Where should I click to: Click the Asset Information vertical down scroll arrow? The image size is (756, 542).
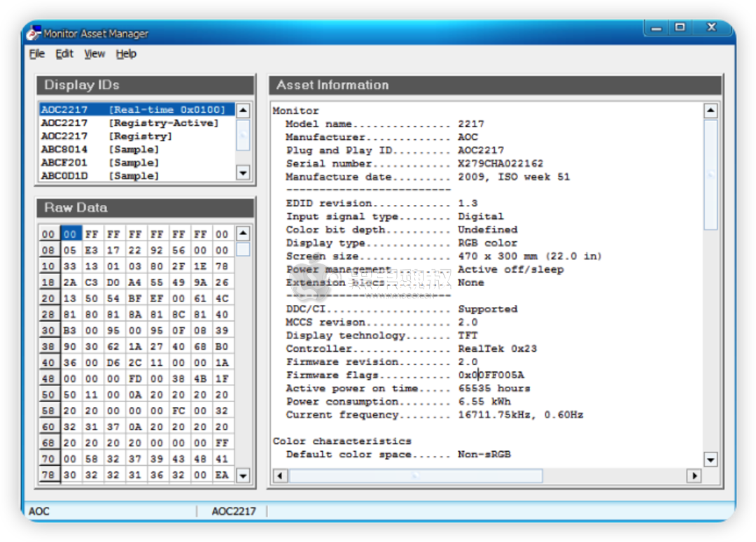coord(710,460)
